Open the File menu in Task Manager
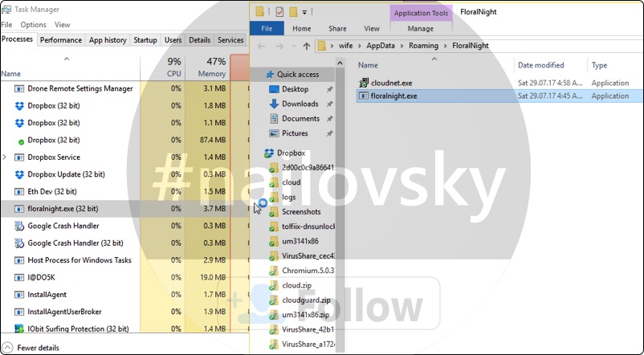The width and height of the screenshot is (644, 355). [6, 25]
